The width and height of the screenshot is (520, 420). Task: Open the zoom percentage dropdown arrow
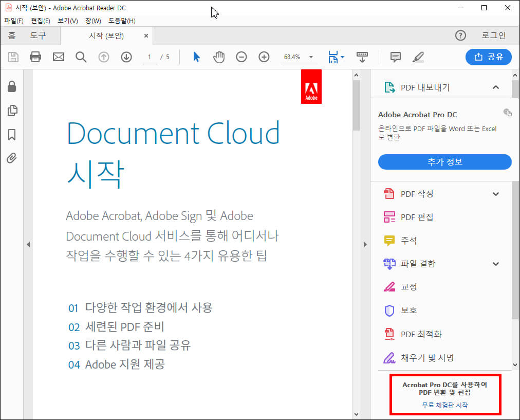click(x=311, y=57)
